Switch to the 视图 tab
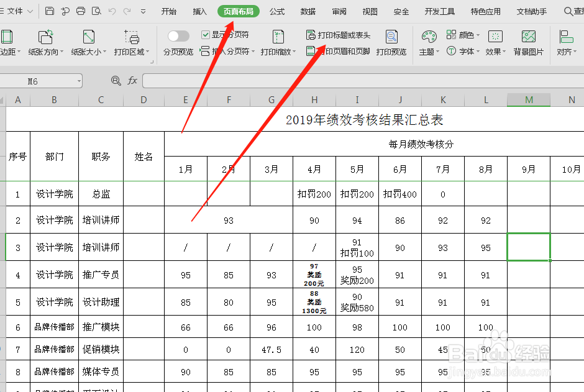This screenshot has width=584, height=392. pyautogui.click(x=370, y=12)
